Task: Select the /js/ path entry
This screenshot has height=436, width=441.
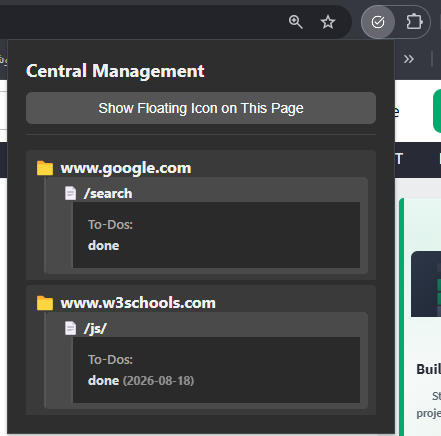Action: pos(95,328)
